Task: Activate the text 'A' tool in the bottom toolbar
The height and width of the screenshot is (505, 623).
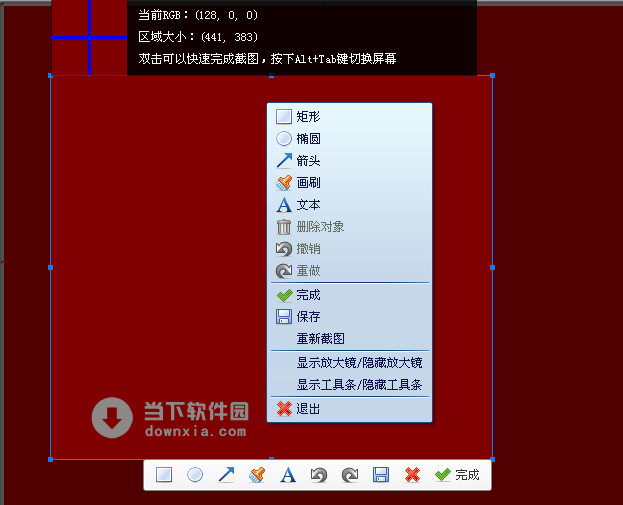Action: pos(288,475)
